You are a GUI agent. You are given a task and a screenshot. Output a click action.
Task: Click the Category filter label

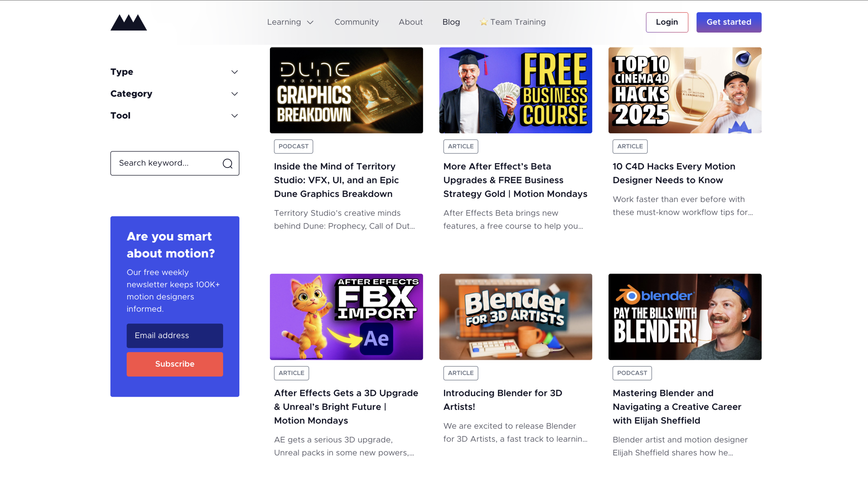(x=131, y=94)
